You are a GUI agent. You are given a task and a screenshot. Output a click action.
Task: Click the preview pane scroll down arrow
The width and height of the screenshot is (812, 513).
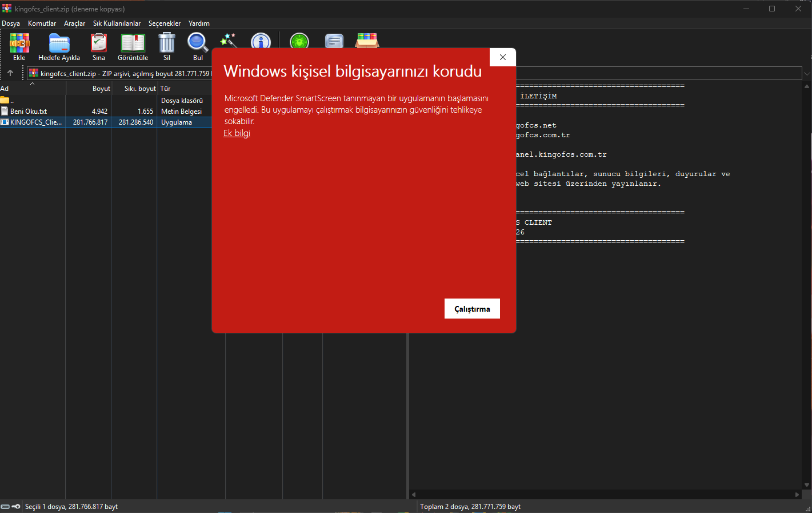click(x=807, y=485)
